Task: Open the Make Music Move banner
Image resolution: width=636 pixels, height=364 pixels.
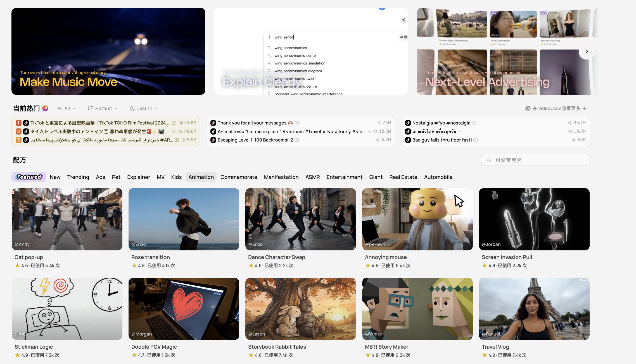Action: pos(108,51)
